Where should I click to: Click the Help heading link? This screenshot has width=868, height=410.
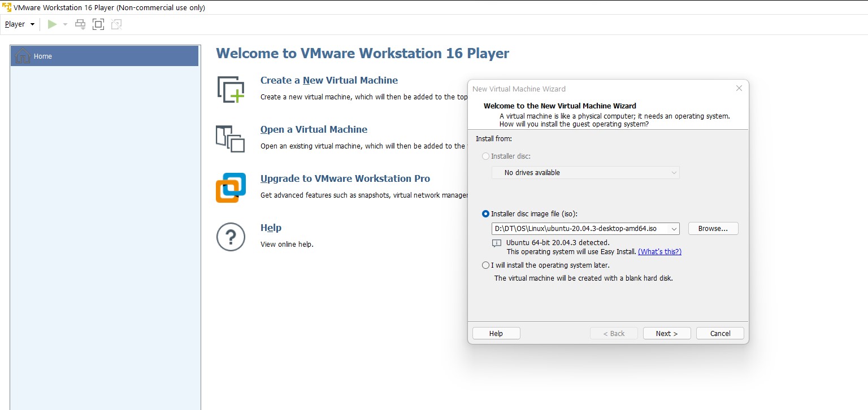[271, 228]
